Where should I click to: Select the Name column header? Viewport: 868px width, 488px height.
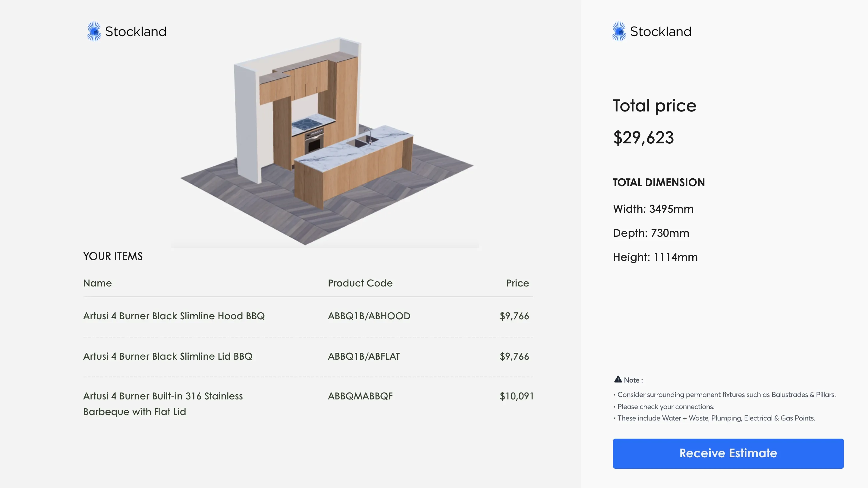point(97,283)
